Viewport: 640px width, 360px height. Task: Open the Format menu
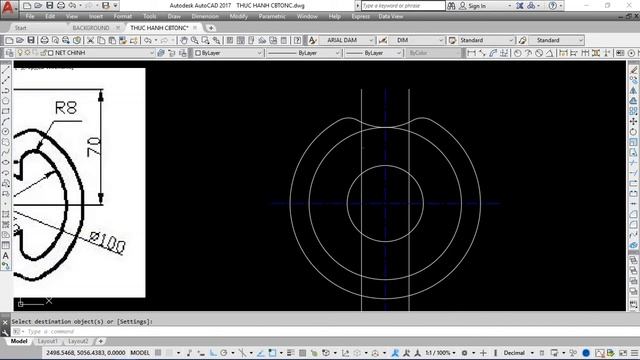coord(122,16)
